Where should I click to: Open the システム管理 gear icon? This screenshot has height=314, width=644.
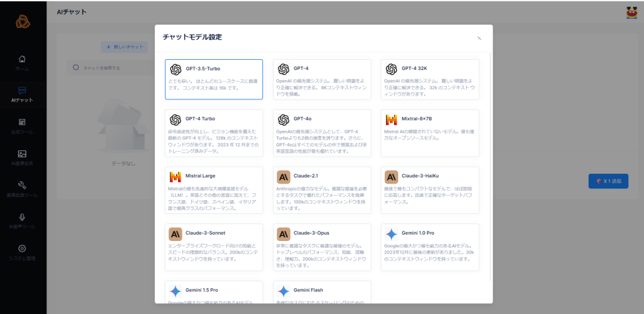[23, 249]
